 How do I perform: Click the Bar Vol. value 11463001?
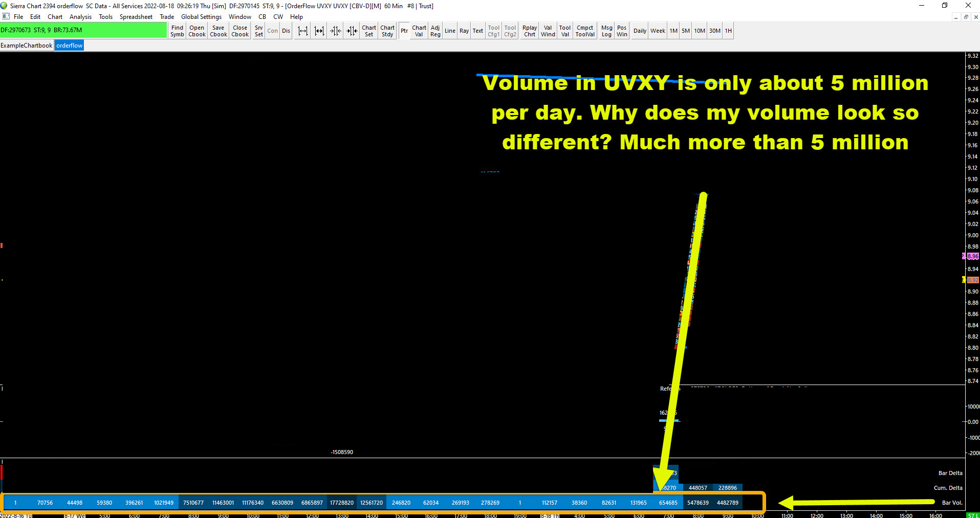(x=223, y=503)
